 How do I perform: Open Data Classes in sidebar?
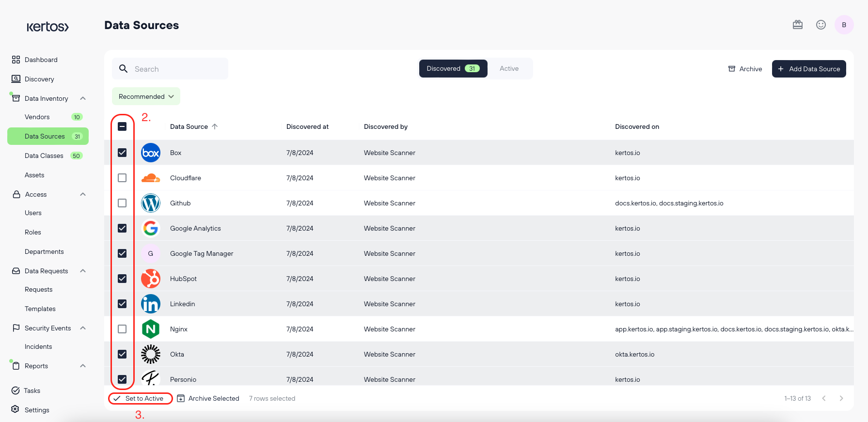(44, 156)
